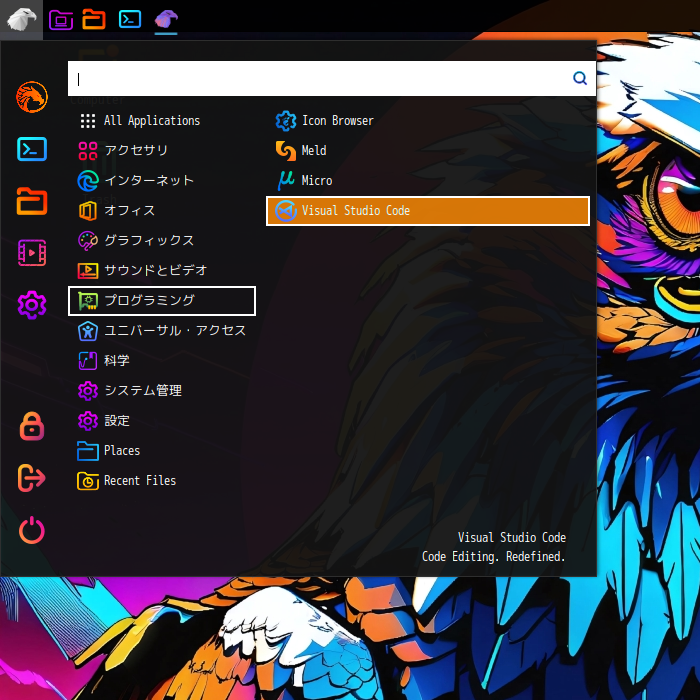Screen dimensions: 700x700
Task: Click the purple desktop icon in the top panel
Action: click(x=61, y=19)
